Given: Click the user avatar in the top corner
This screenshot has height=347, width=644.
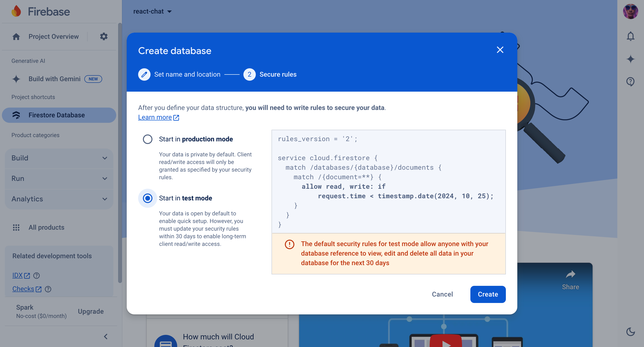Looking at the screenshot, I should click(x=630, y=11).
